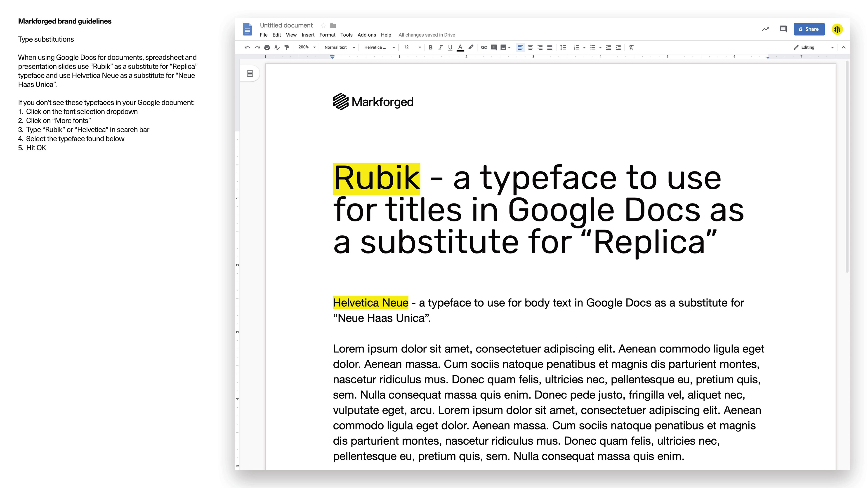Toggle italic formatting
868x488 pixels.
click(x=440, y=47)
